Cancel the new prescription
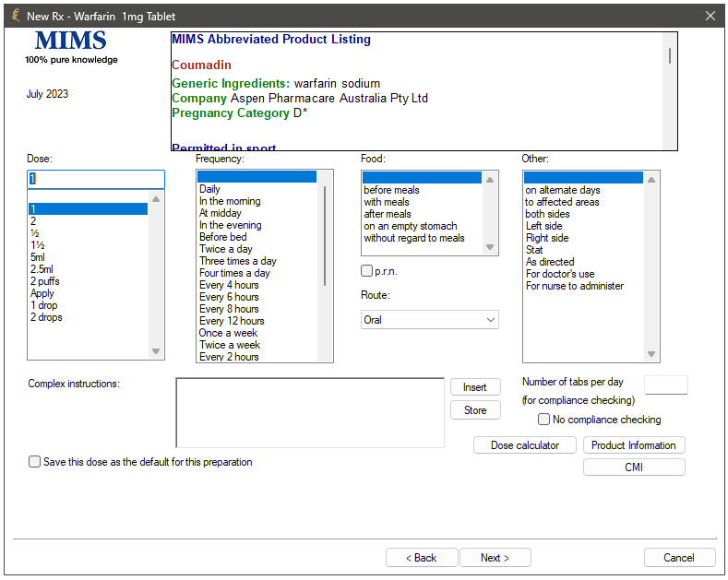This screenshot has height=580, width=728. [679, 558]
